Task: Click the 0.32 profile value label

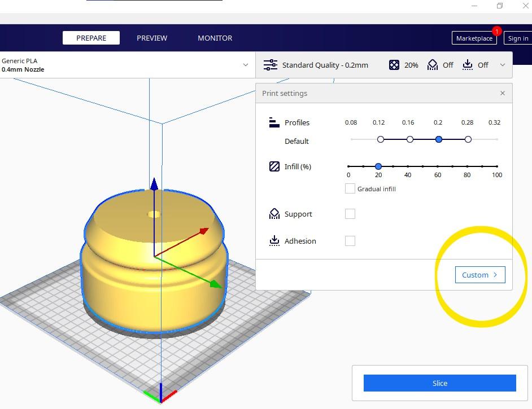Action: [494, 122]
